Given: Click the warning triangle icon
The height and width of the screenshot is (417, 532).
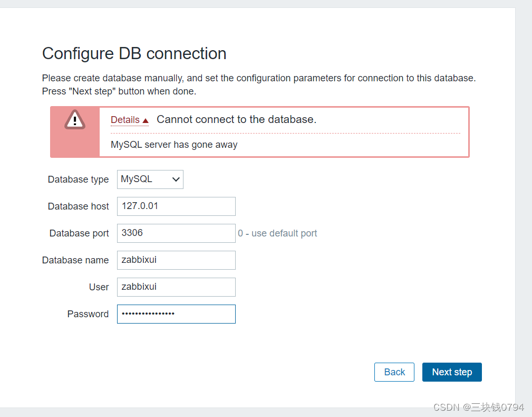Looking at the screenshot, I should pyautogui.click(x=75, y=120).
